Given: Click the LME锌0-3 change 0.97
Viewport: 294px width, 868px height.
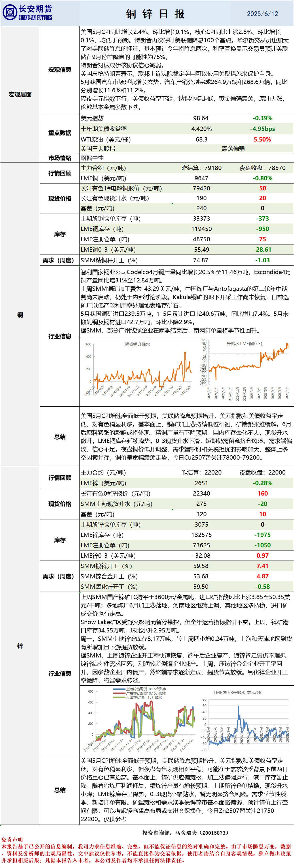Looking at the screenshot, I should 262,556.
